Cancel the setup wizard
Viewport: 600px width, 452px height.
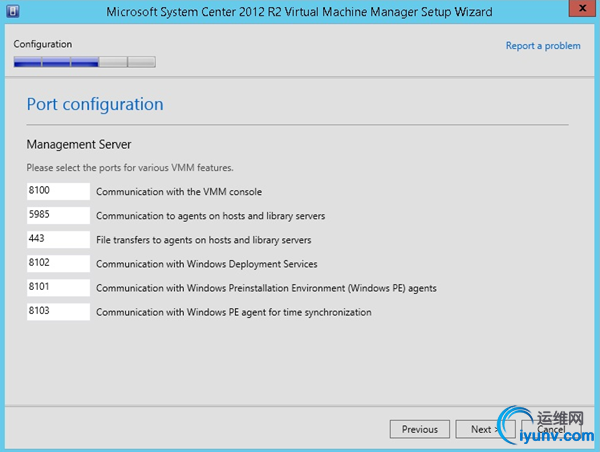[551, 429]
